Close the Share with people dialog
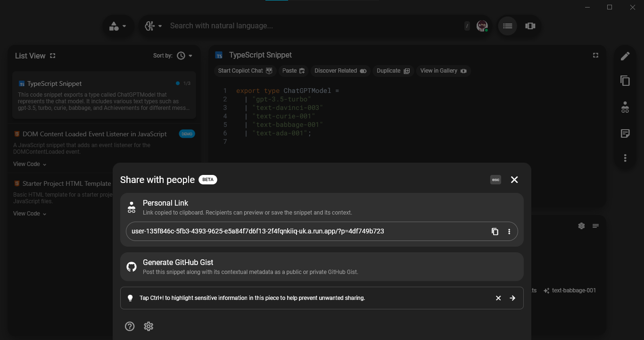The height and width of the screenshot is (340, 644). pyautogui.click(x=514, y=180)
